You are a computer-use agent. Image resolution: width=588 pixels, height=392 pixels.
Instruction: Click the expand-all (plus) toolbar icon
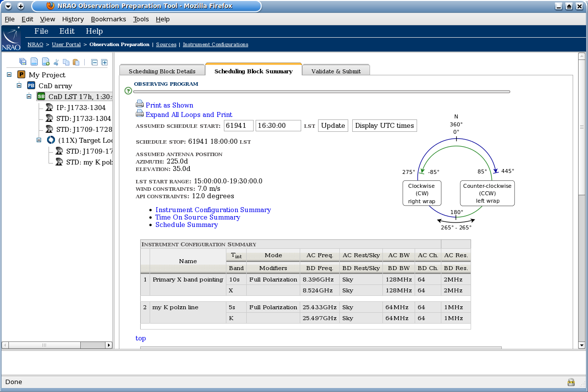[x=104, y=61]
